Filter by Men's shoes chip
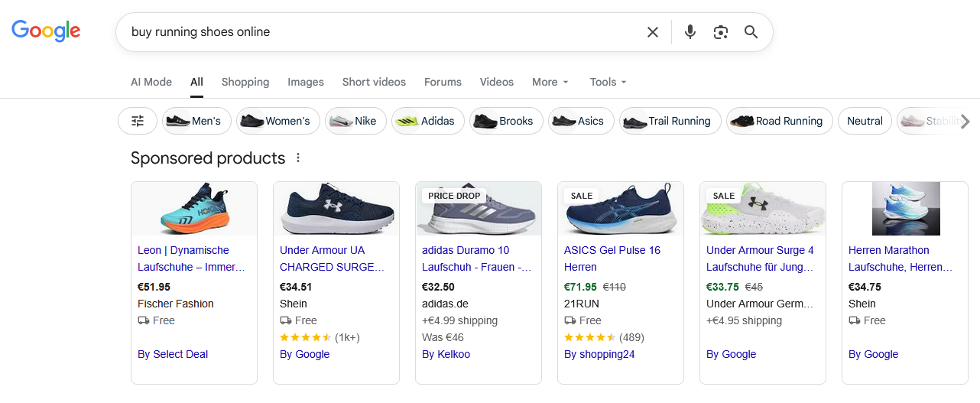This screenshot has height=403, width=980. 196,121
